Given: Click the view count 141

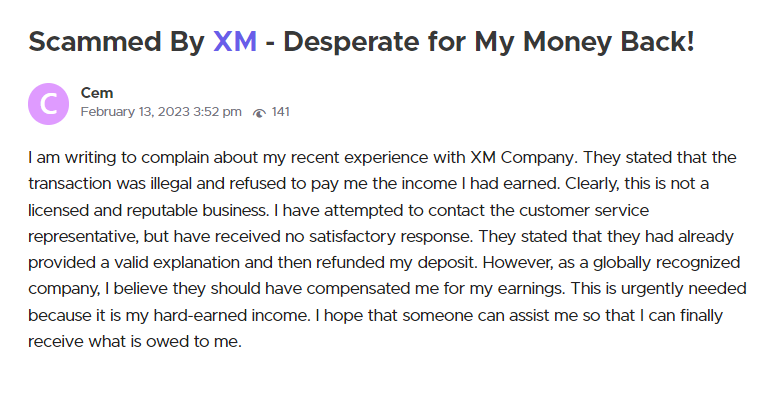Looking at the screenshot, I should pyautogui.click(x=281, y=112).
